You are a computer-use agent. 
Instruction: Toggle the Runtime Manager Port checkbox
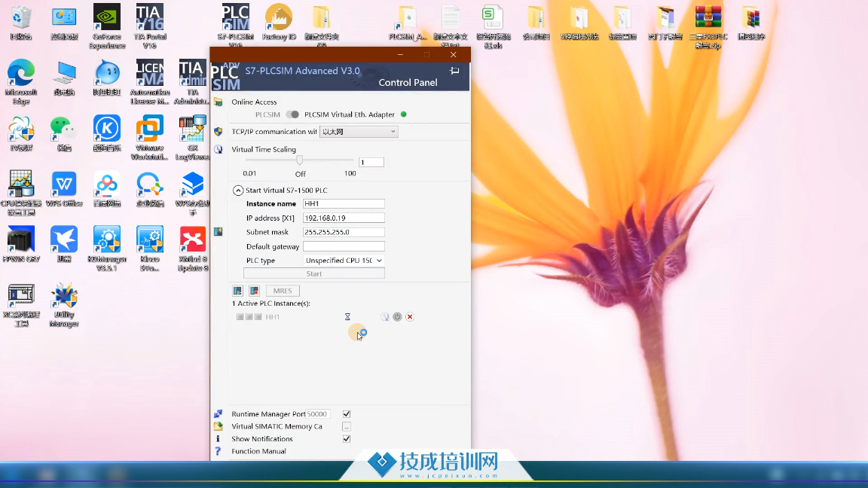click(347, 414)
